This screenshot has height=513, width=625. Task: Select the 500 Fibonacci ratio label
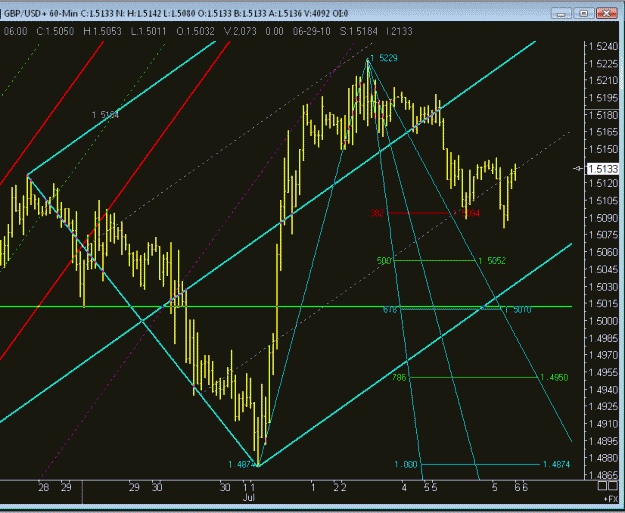[x=384, y=261]
